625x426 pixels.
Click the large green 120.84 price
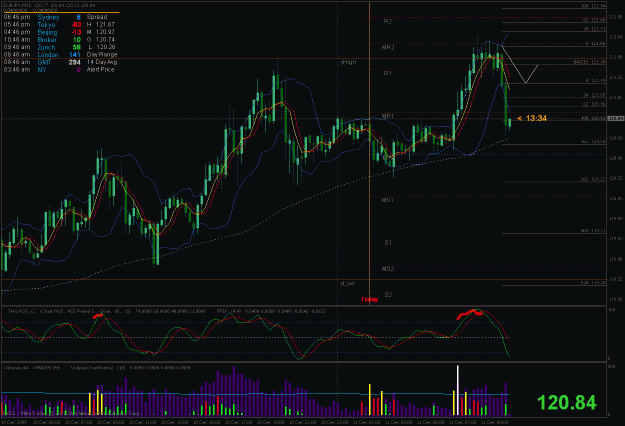pos(567,402)
